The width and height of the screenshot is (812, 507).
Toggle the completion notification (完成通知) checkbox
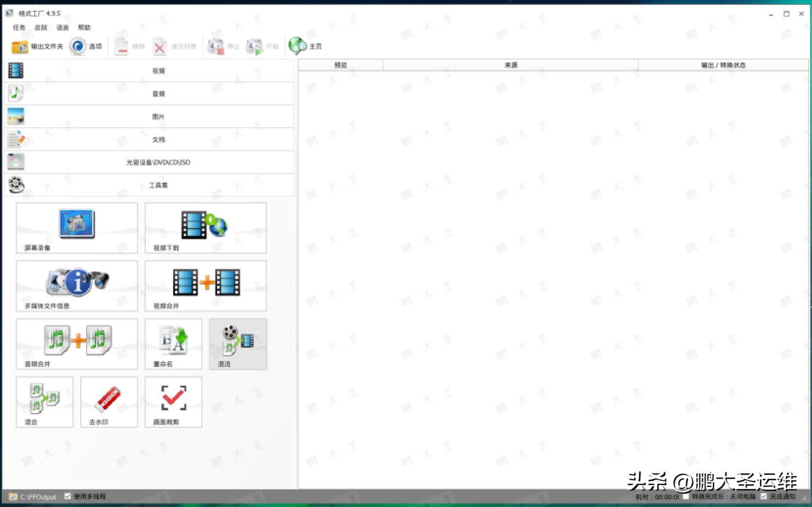pos(764,496)
